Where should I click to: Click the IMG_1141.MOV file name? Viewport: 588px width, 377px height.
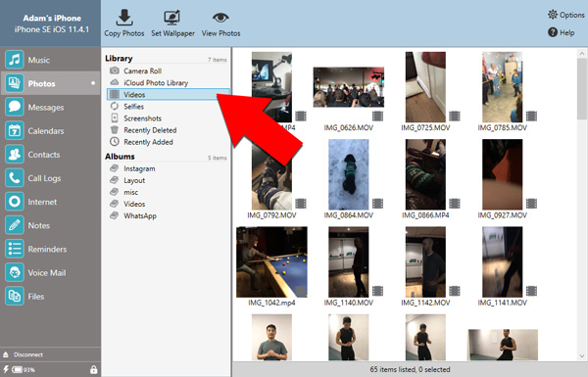tap(502, 303)
